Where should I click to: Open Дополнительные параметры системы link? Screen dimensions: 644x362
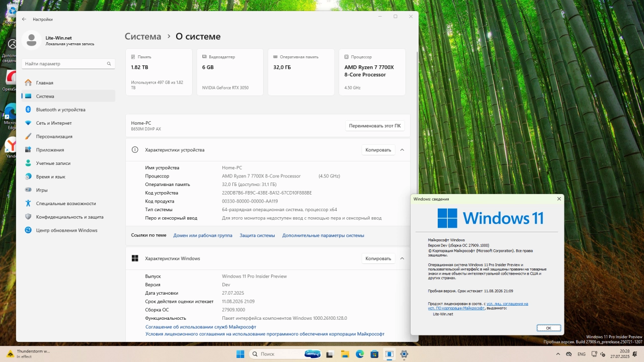[x=323, y=235]
